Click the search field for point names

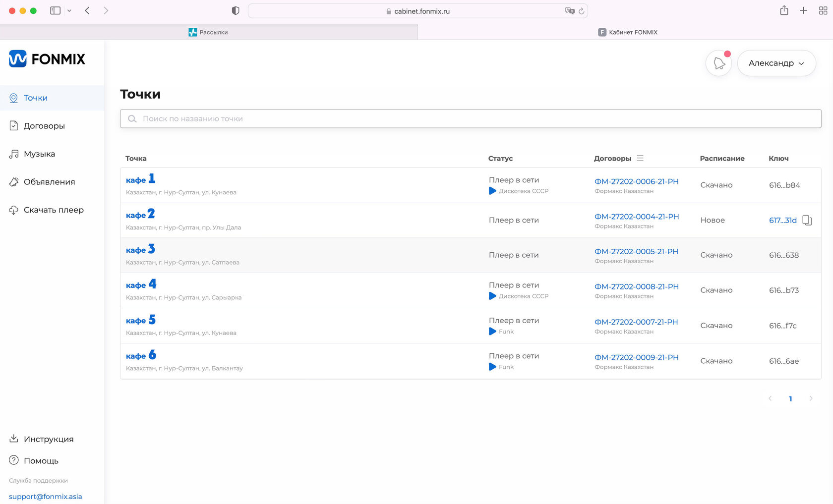(471, 119)
